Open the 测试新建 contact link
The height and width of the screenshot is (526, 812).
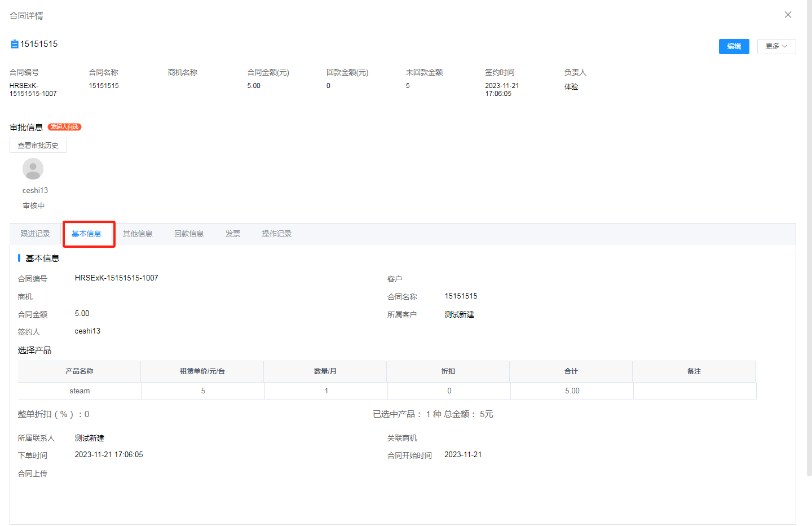[90, 438]
